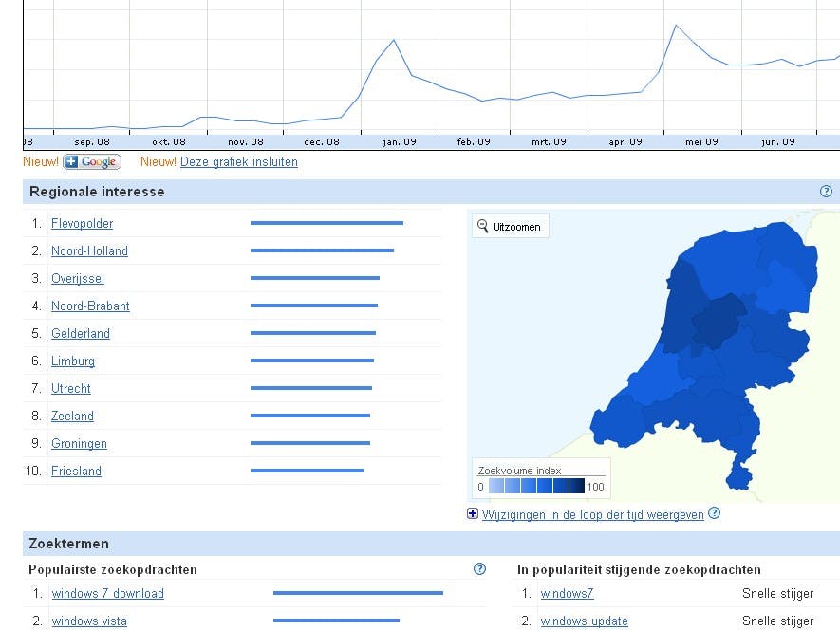The width and height of the screenshot is (840, 630).
Task: Select Noord-Brabant in the region list
Action: click(x=90, y=306)
